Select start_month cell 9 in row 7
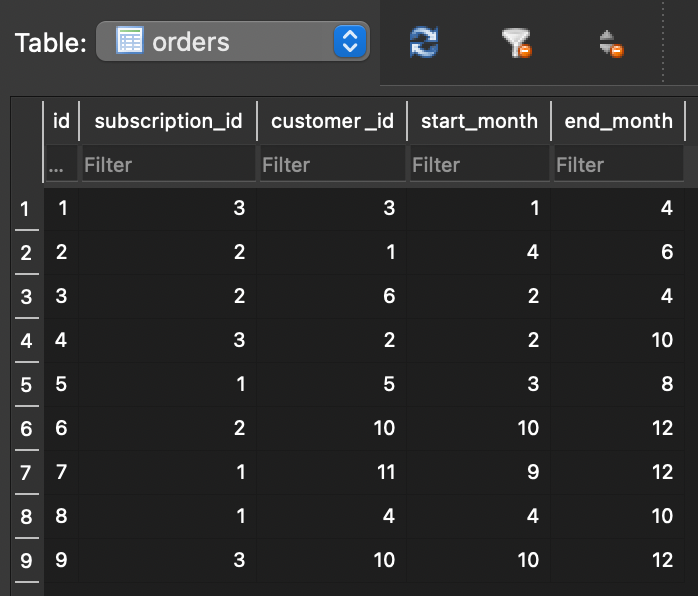The height and width of the screenshot is (596, 698). 479,472
